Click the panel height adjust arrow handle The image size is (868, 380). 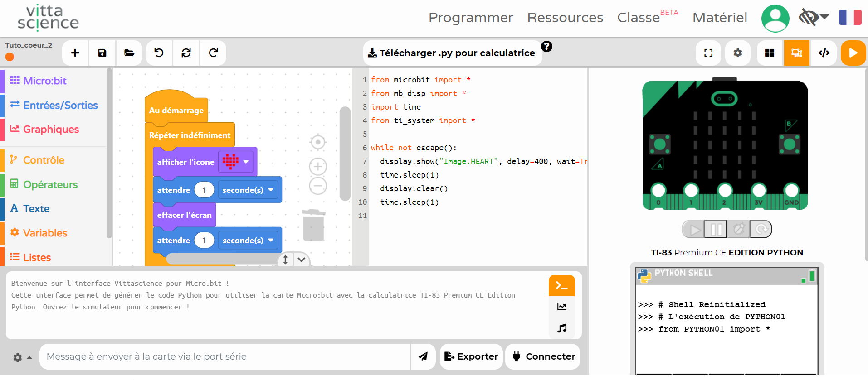click(285, 260)
